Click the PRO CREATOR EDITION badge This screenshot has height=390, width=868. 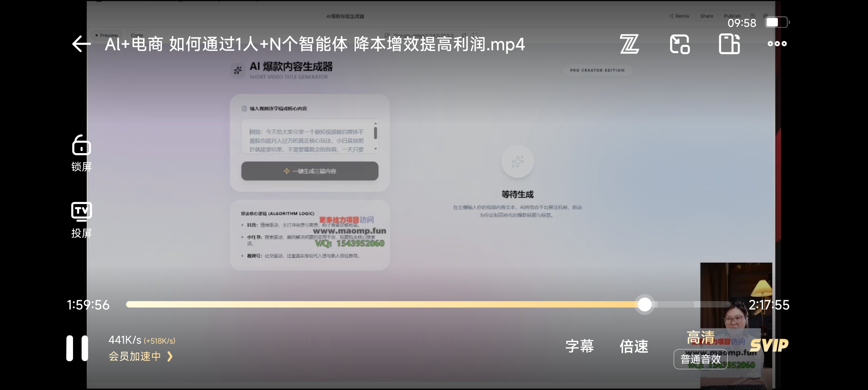[x=597, y=70]
